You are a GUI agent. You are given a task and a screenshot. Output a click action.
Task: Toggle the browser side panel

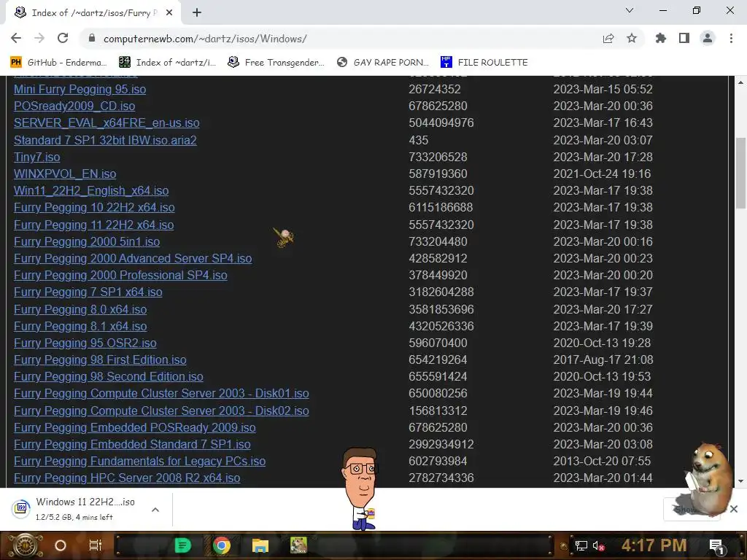[684, 38]
